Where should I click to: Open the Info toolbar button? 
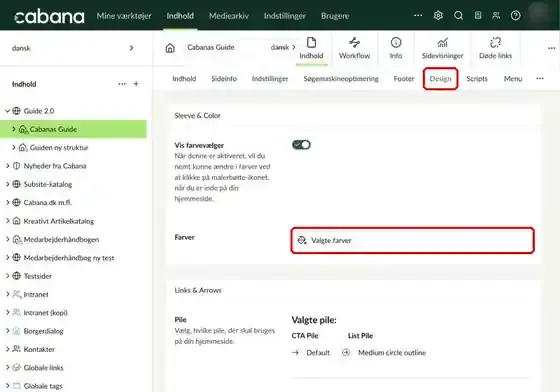tap(396, 48)
